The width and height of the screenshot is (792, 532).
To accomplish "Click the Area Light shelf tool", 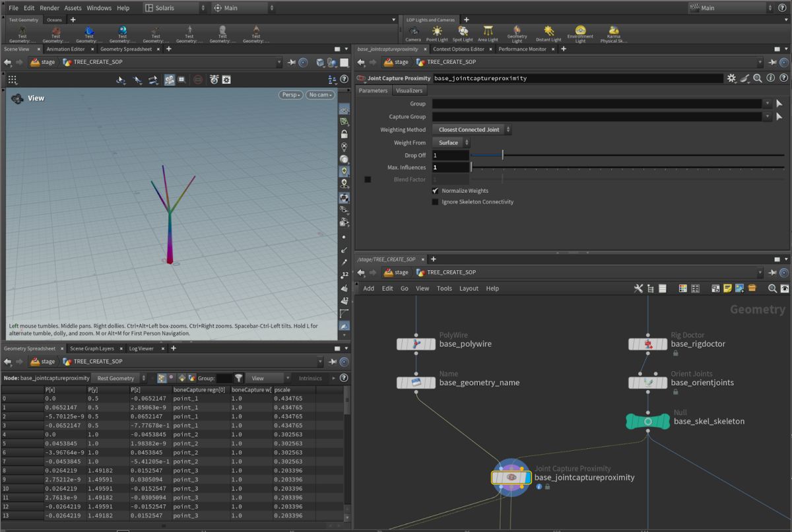I will [488, 32].
